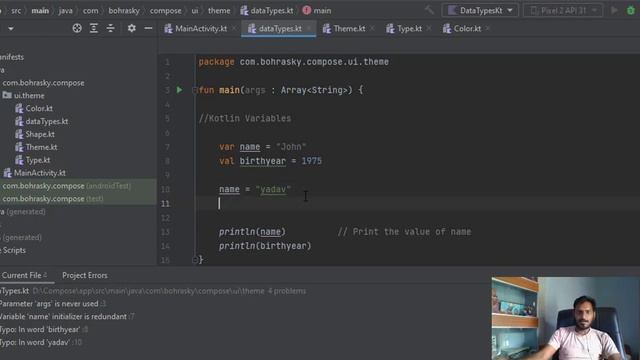
Task: Click the Collapse All icon in project panel
Action: (111, 28)
